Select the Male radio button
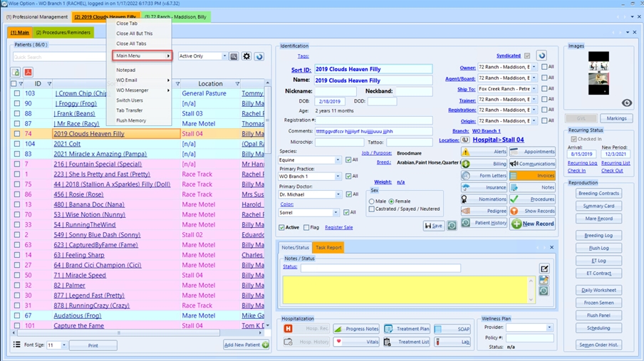 pos(373,202)
